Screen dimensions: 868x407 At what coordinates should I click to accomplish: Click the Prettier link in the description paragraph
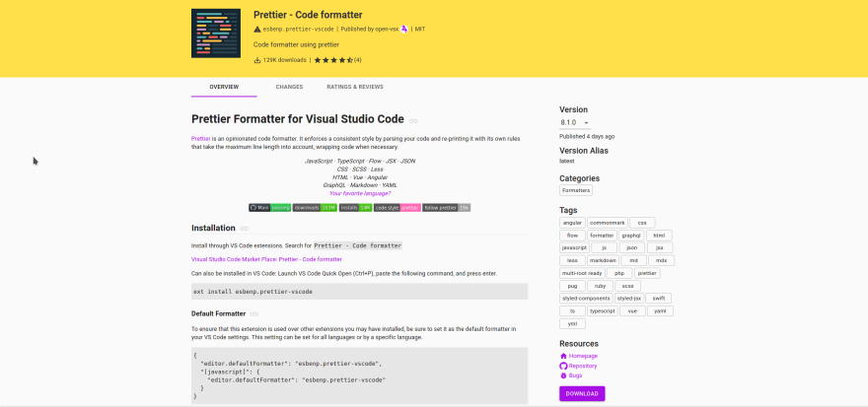click(200, 138)
